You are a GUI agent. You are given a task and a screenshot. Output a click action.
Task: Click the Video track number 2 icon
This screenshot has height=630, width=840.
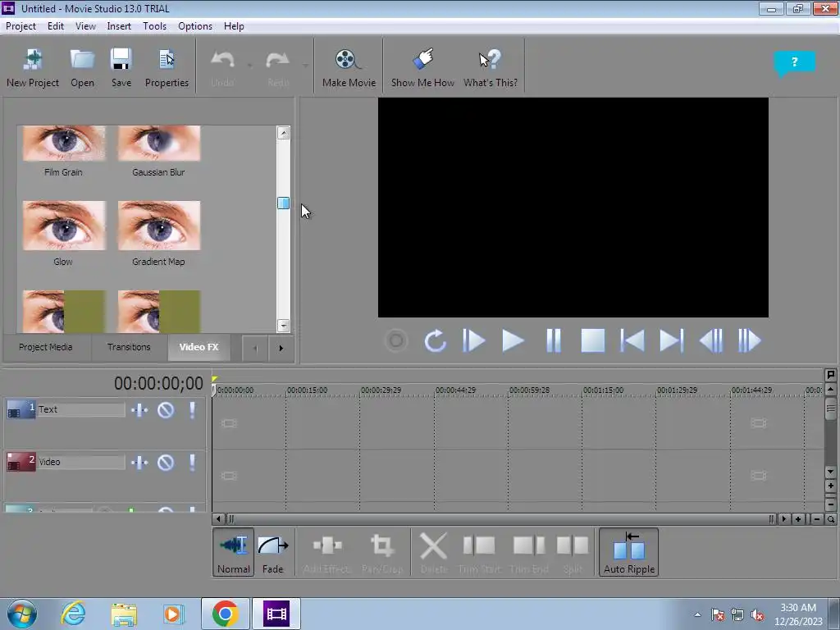coord(21,462)
